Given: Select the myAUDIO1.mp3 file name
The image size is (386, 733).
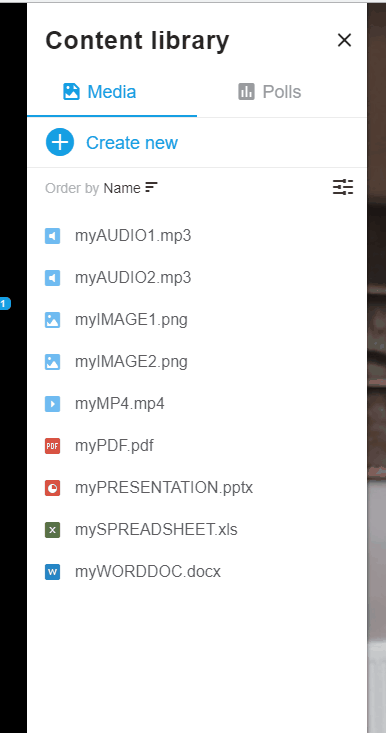Looking at the screenshot, I should 133,236.
